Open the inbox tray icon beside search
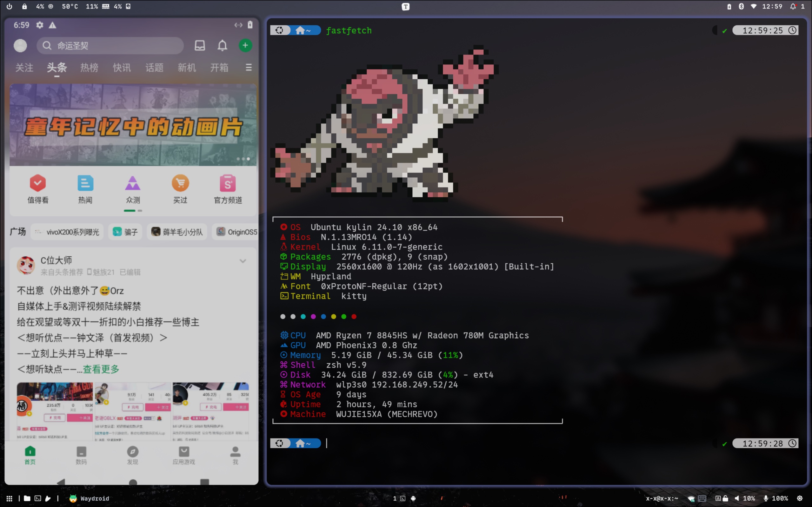The height and width of the screenshot is (507, 812). coord(200,46)
